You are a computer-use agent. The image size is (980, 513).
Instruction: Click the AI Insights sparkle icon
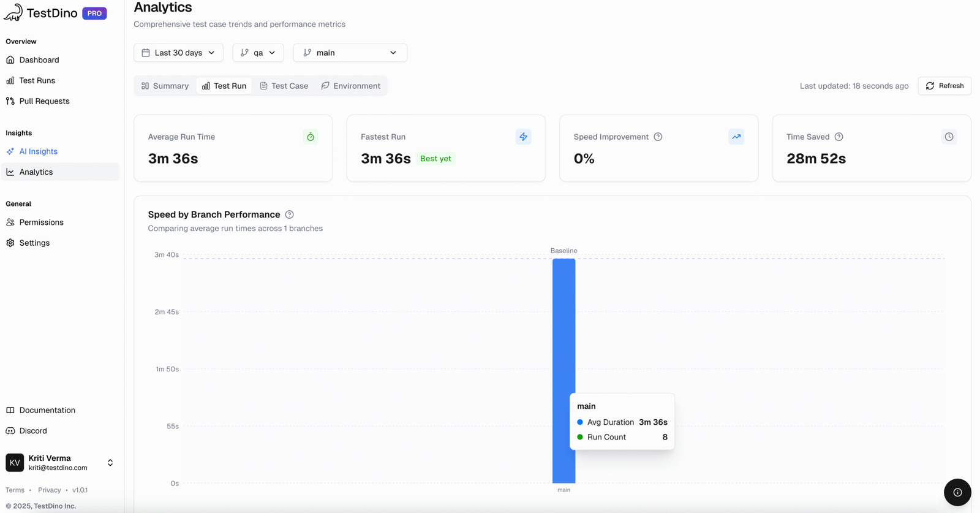coord(10,151)
